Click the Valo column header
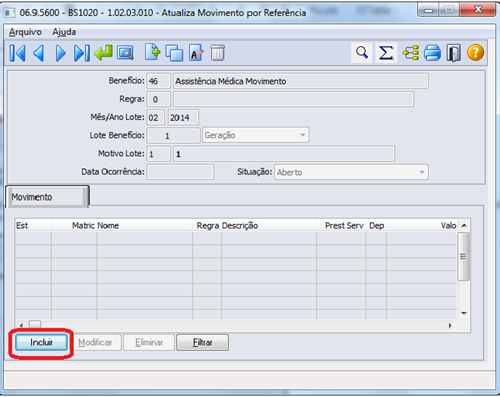The image size is (500, 397). click(x=422, y=226)
